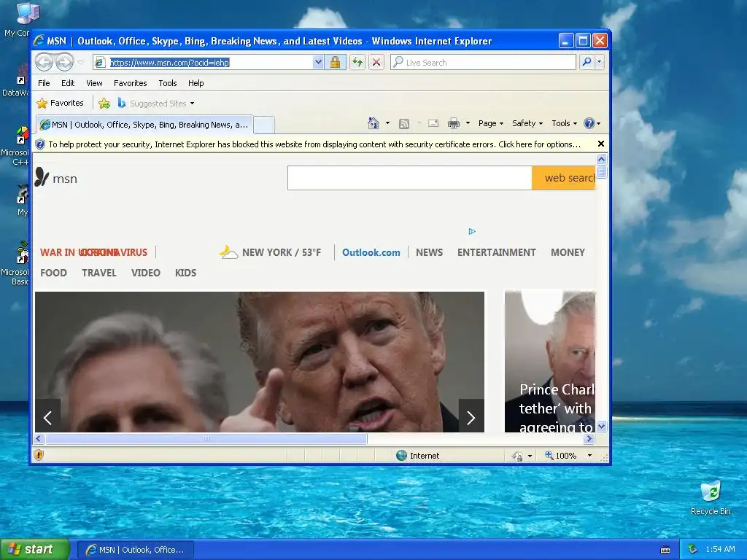This screenshot has width=747, height=560.
Task: Go forward with the browser Forward arrow
Action: [x=65, y=63]
